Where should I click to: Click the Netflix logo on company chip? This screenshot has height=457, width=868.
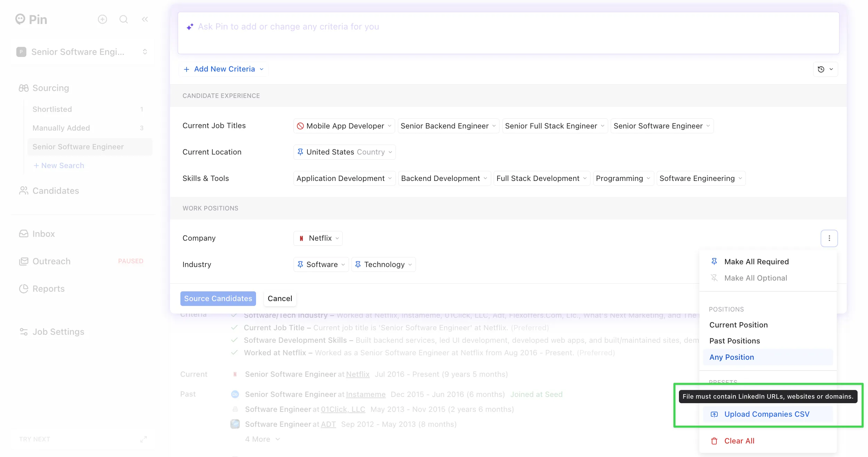click(x=301, y=238)
